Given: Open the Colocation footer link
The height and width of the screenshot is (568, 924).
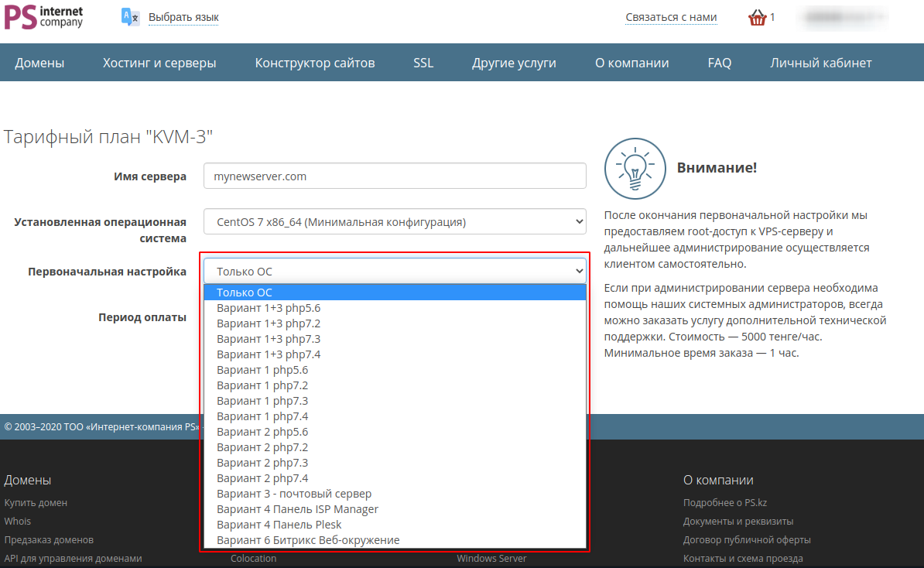Looking at the screenshot, I should 253,558.
